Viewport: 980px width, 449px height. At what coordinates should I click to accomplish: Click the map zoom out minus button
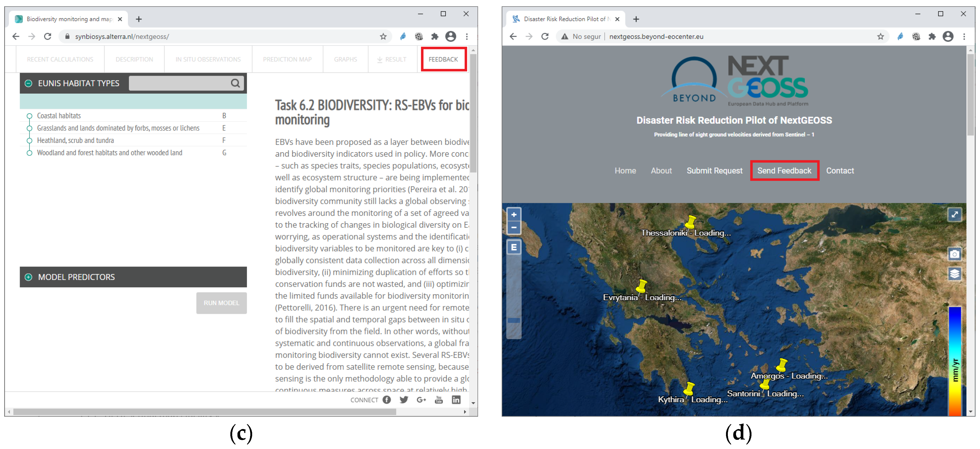coord(514,228)
